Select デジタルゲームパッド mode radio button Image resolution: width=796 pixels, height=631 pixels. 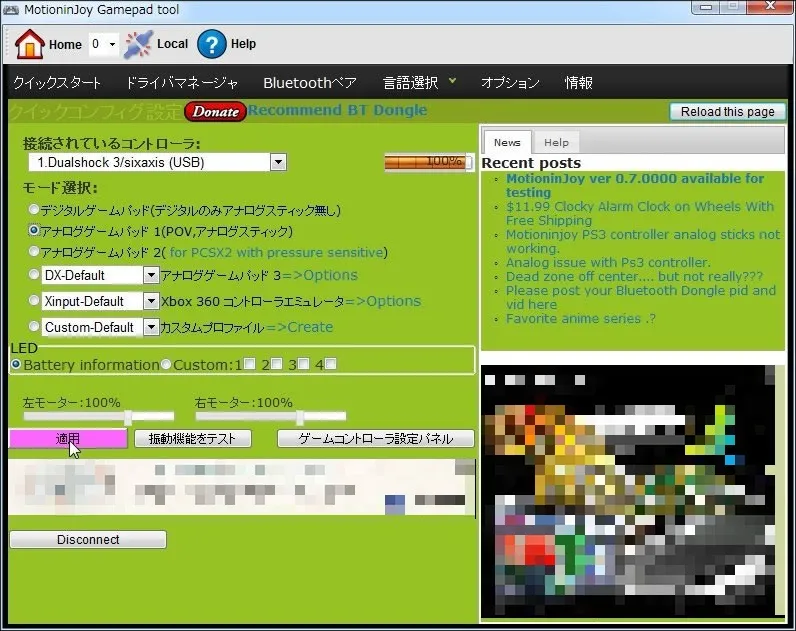point(34,209)
